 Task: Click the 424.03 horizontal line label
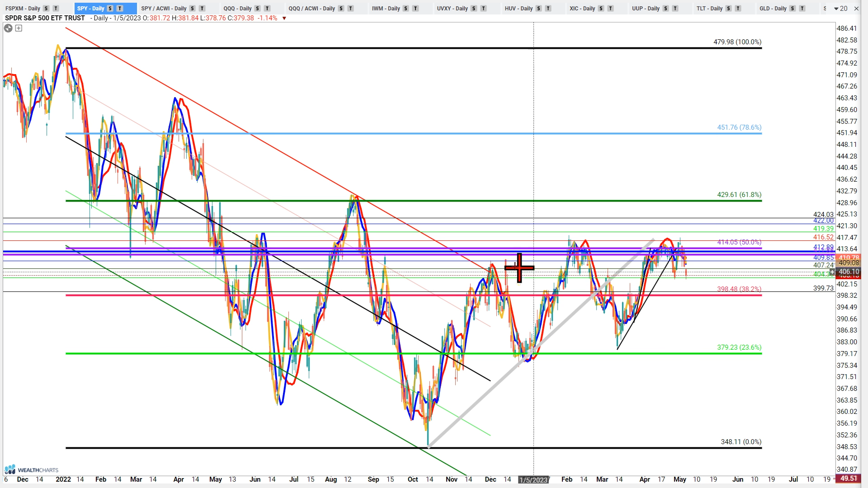(823, 215)
